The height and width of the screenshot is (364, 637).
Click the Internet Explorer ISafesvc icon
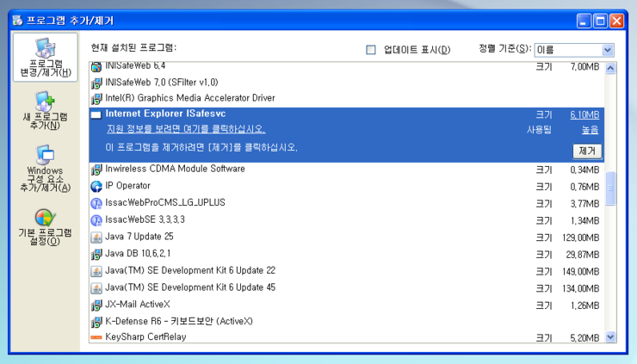pyautogui.click(x=96, y=114)
